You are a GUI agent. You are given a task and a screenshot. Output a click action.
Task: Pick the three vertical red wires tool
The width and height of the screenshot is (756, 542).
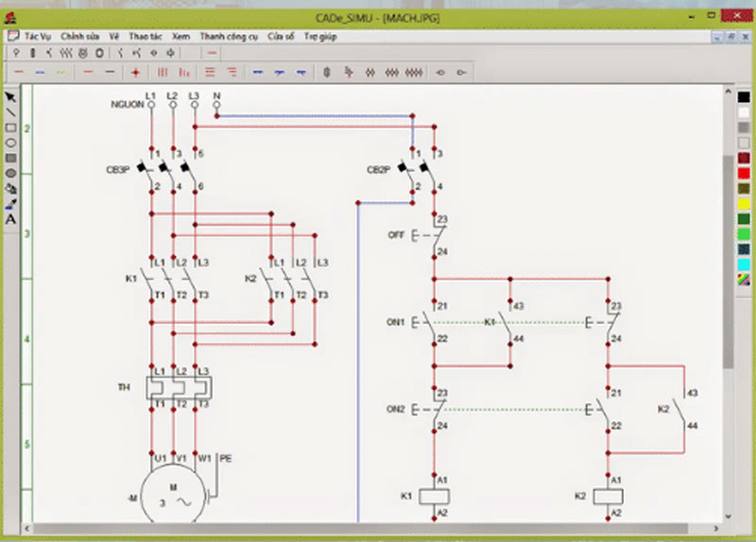point(163,73)
